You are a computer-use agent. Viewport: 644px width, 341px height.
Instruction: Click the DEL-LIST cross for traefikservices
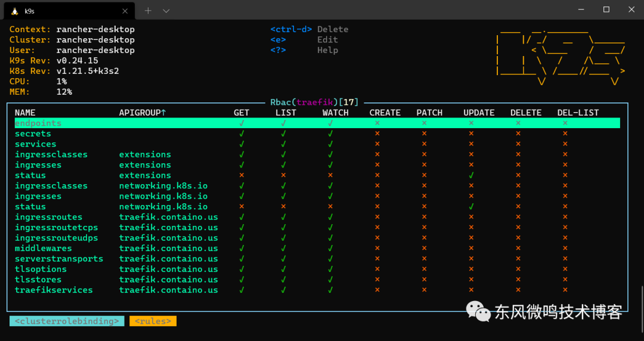pyautogui.click(x=565, y=290)
